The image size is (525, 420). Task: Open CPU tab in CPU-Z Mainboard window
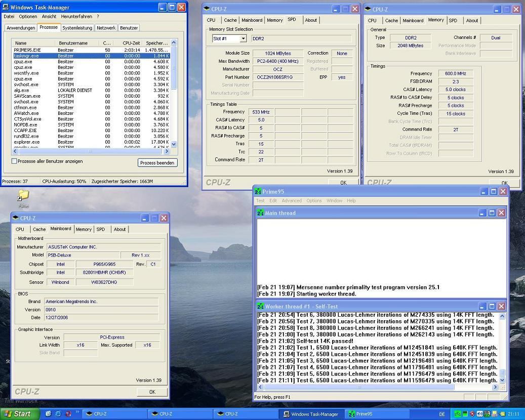point(20,229)
